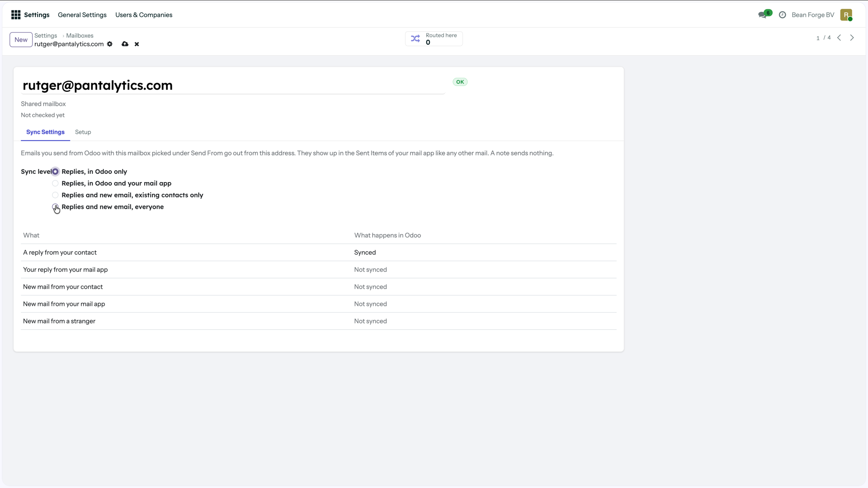Open the activities clock icon
Screen dimensions: 868x488
(783, 15)
